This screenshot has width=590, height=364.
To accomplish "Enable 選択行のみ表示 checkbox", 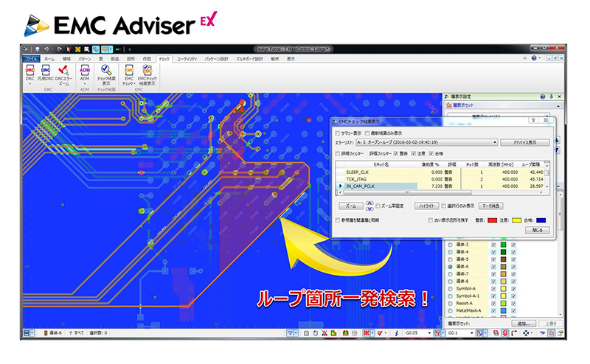I will pos(444,206).
